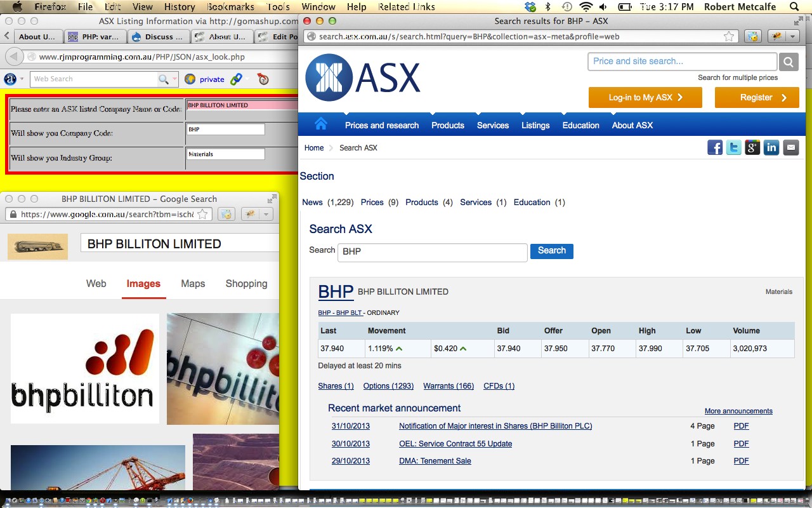Open Options (1293) link
Screen dimensions: 812x508
388,386
